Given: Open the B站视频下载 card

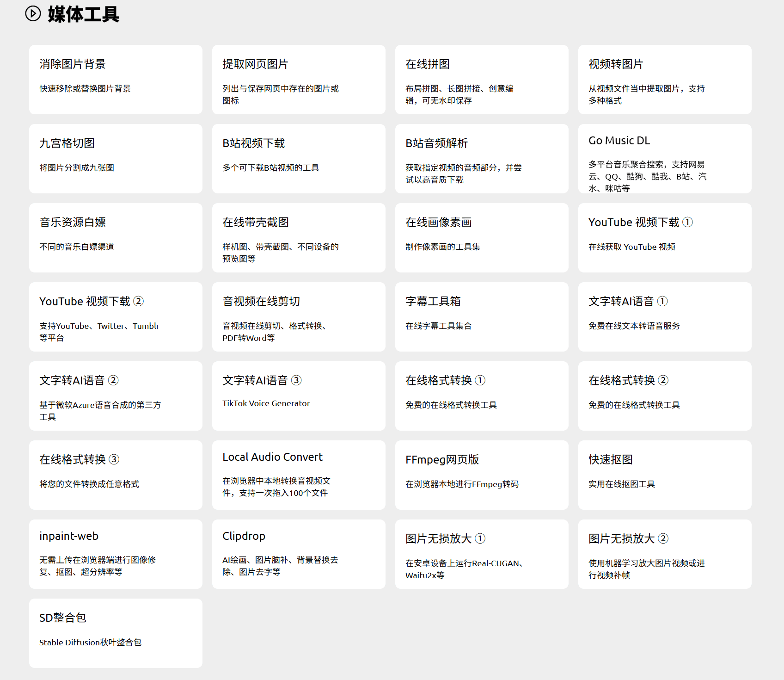Looking at the screenshot, I should 299,159.
